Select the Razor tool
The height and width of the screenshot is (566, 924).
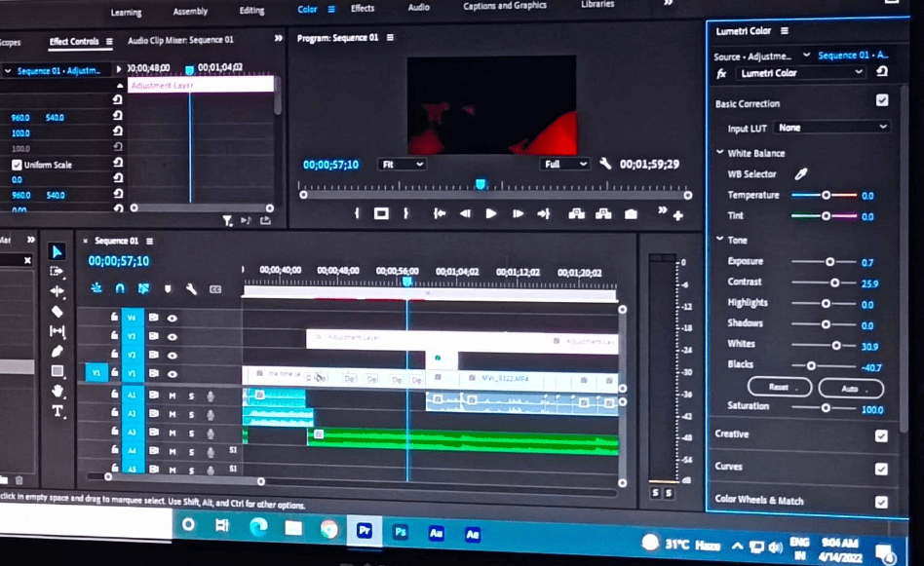click(58, 312)
